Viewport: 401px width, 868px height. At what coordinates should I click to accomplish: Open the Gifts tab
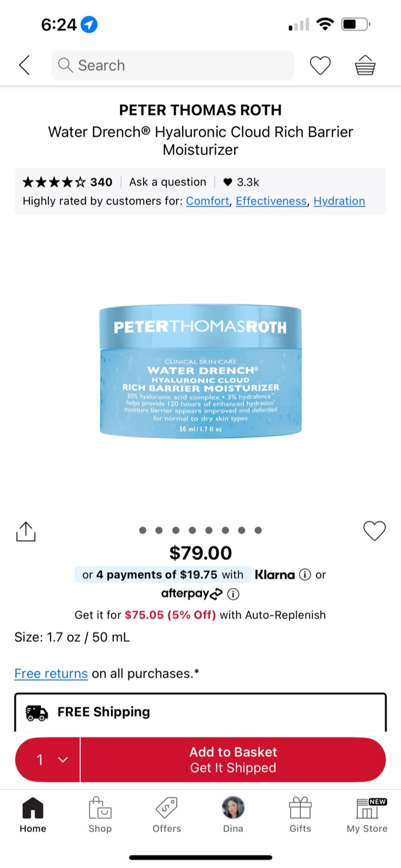point(300,815)
